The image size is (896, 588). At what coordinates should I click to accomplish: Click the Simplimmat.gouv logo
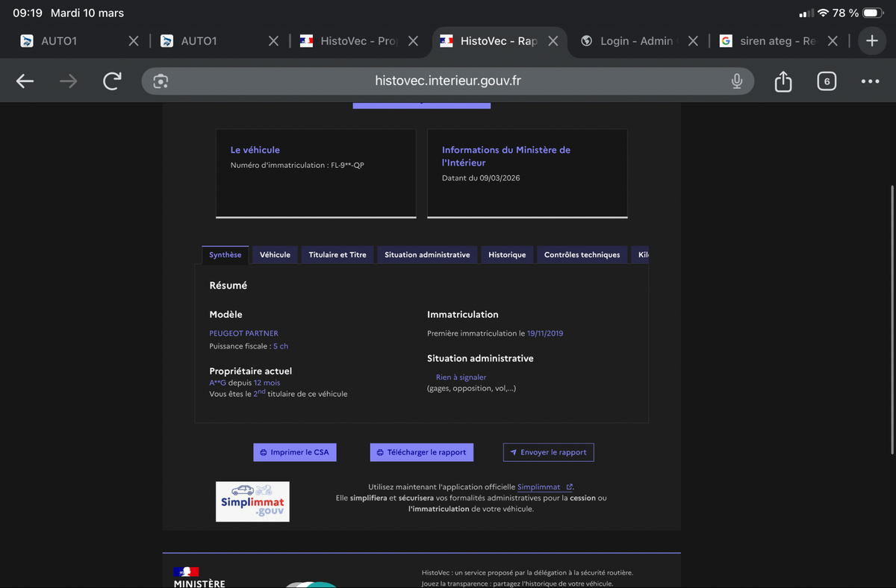(252, 501)
